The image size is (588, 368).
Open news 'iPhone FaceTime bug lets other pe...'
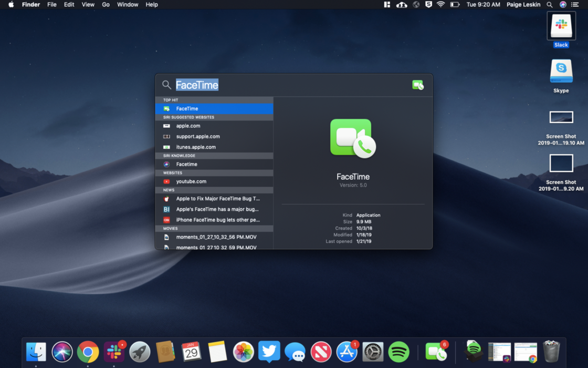tap(214, 220)
